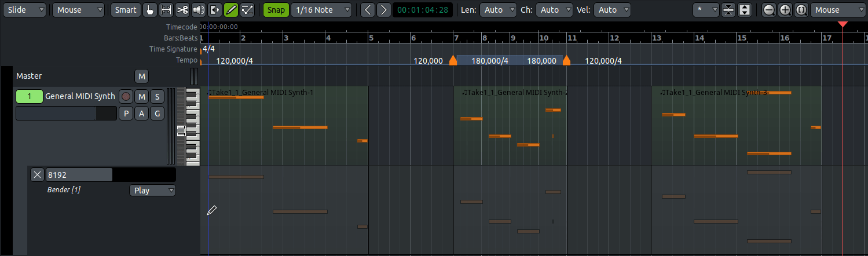Open the Vel Auto dropdown
The image size is (868, 256).
click(613, 10)
